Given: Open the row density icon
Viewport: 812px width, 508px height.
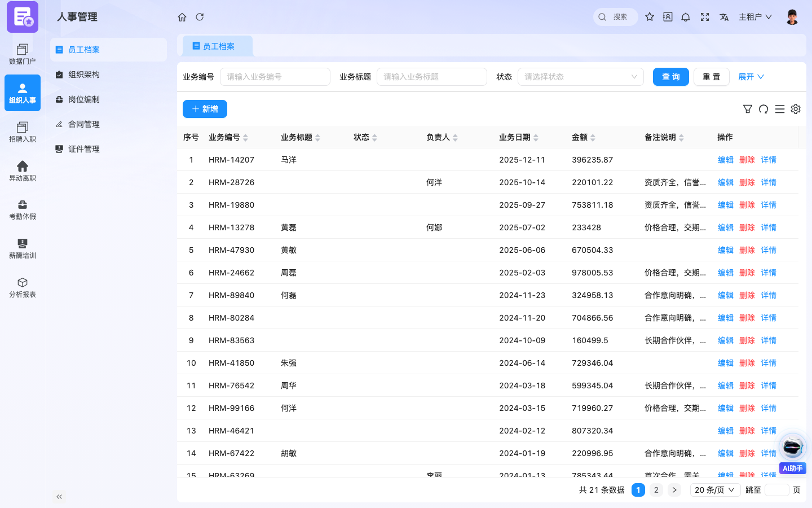Looking at the screenshot, I should pyautogui.click(x=780, y=109).
